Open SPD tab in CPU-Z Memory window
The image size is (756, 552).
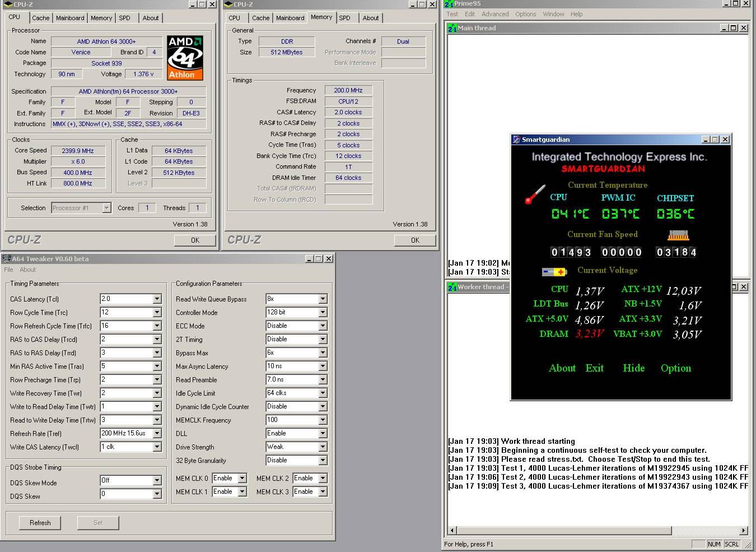click(x=345, y=18)
